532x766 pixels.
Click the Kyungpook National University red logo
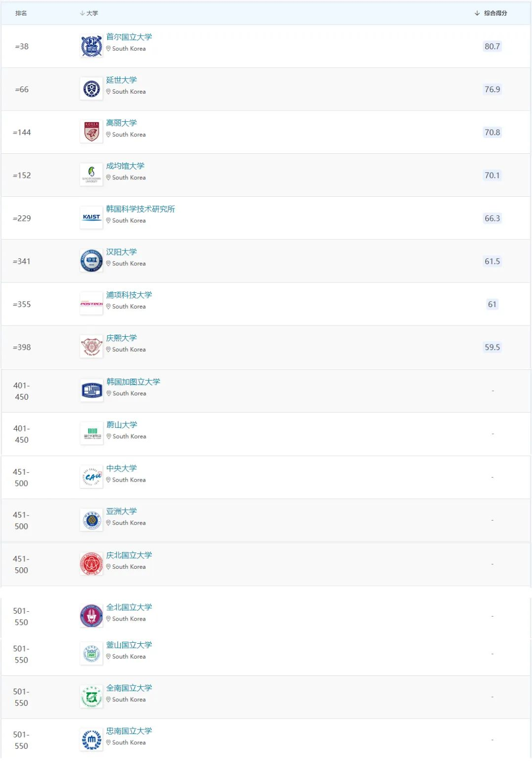(x=91, y=564)
